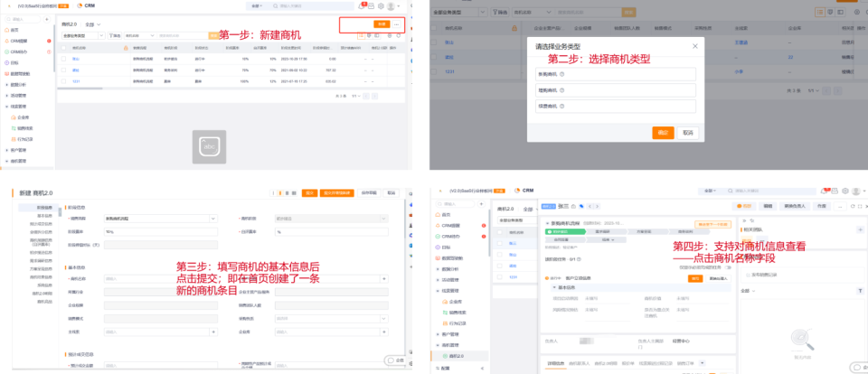Add a member with the 相关团队 plus icon
Viewport: 868px width, 374px height.
coord(860,229)
